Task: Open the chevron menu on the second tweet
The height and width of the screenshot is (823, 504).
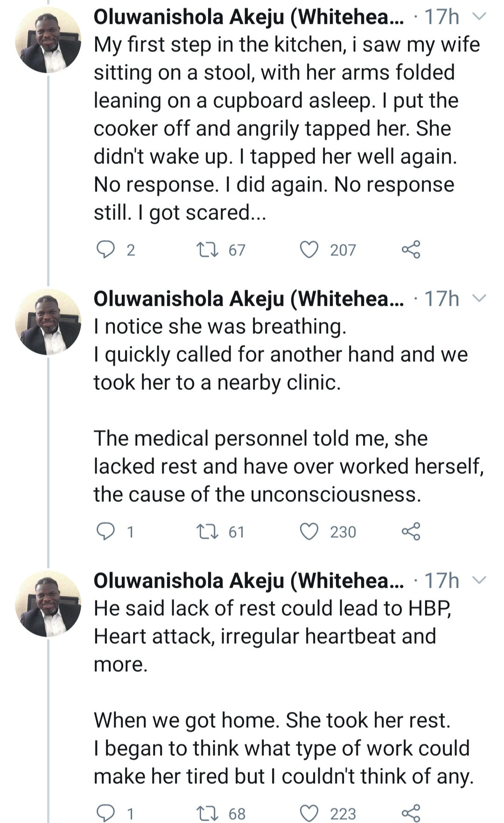Action: pyautogui.click(x=480, y=298)
